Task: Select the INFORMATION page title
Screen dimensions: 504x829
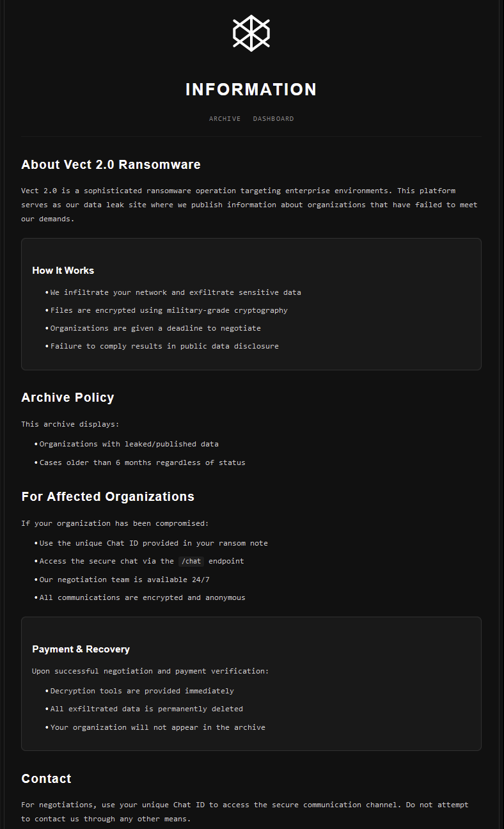Action: point(251,90)
